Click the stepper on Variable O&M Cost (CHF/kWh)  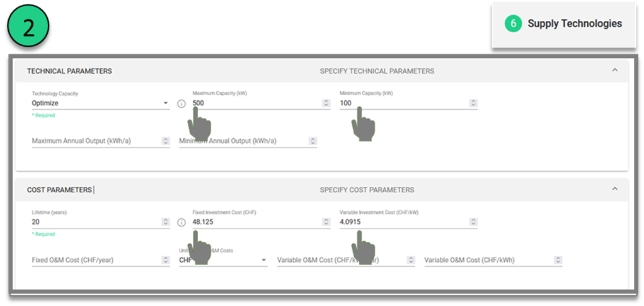[x=558, y=260]
